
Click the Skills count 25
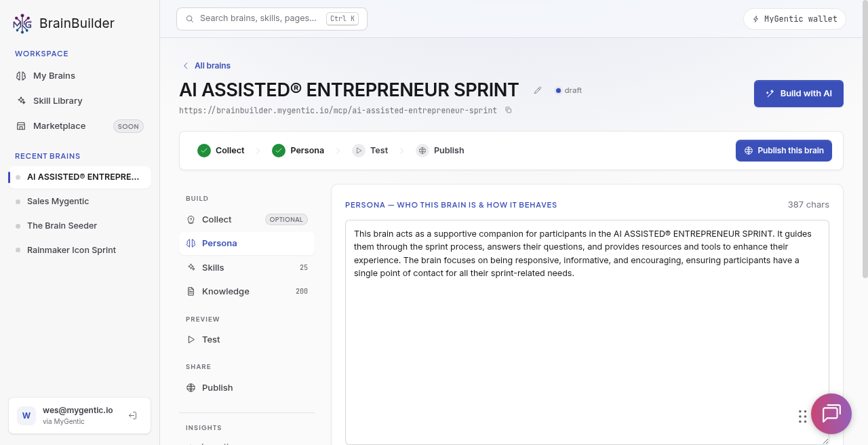[x=304, y=268]
